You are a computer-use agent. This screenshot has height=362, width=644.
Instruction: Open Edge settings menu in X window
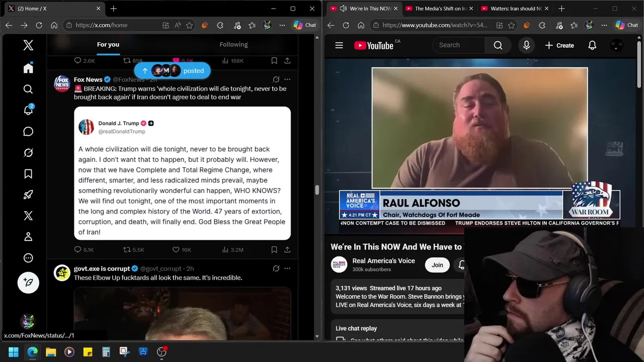282,25
